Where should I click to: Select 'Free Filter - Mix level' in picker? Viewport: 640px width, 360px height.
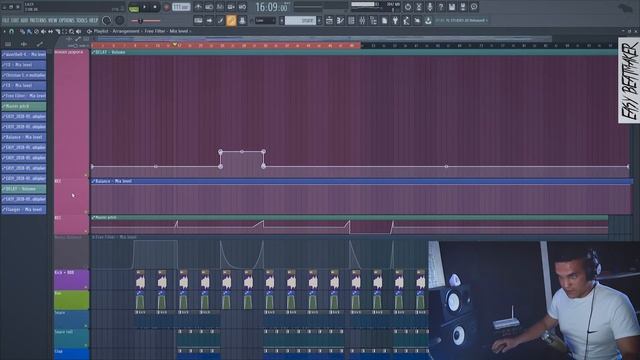pos(24,96)
